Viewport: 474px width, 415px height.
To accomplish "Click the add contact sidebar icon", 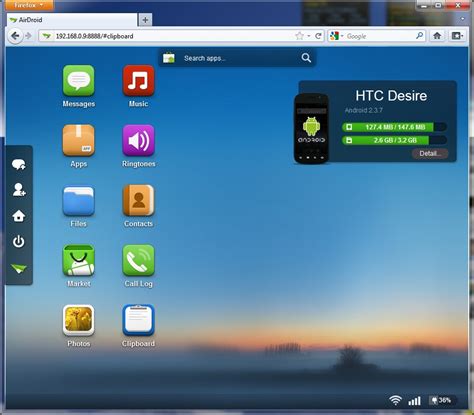I will 19,190.
